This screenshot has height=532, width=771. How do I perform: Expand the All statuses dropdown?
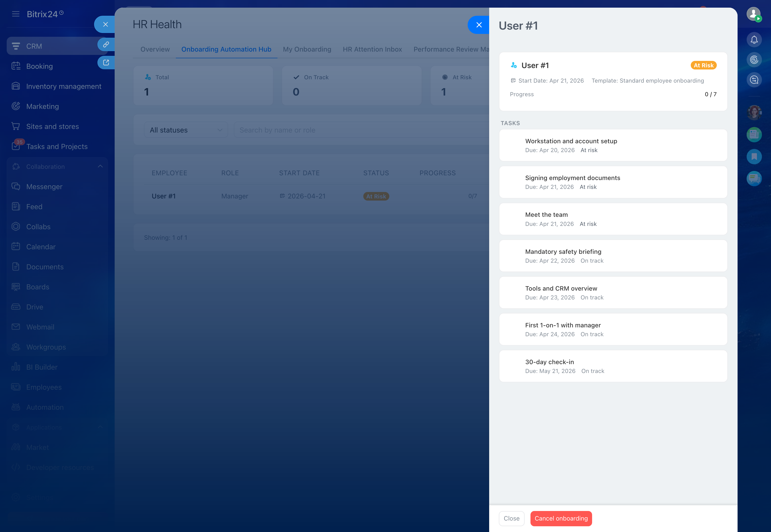(x=186, y=130)
